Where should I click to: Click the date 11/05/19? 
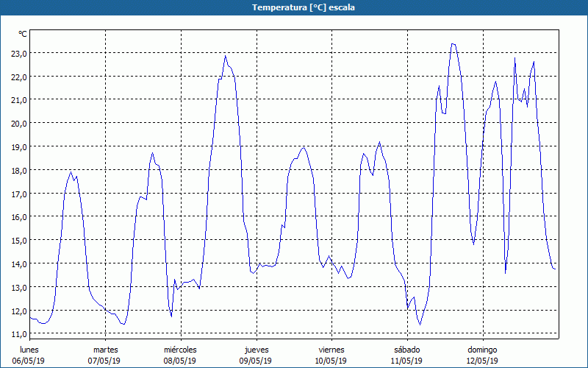406,361
